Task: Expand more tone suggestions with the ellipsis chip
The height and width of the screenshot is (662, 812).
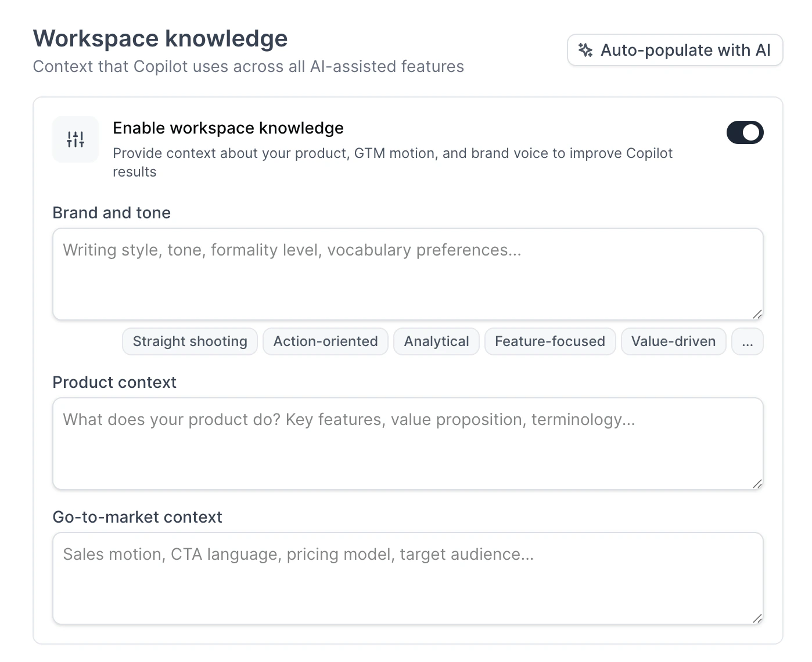Action: [748, 341]
